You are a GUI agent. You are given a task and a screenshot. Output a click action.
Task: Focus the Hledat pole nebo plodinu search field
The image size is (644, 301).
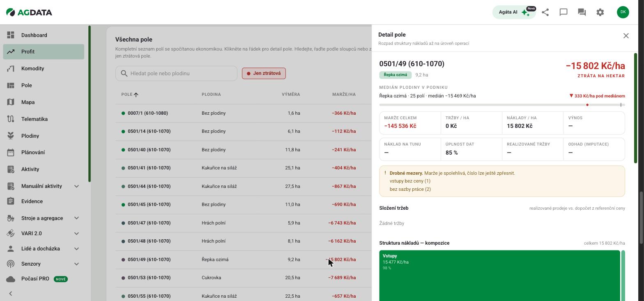[x=176, y=73]
